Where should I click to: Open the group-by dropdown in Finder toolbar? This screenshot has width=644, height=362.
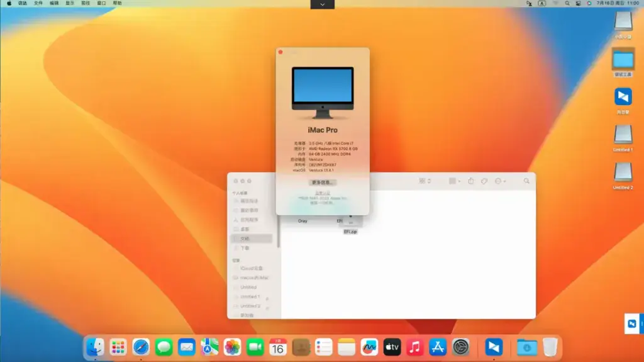(x=454, y=181)
